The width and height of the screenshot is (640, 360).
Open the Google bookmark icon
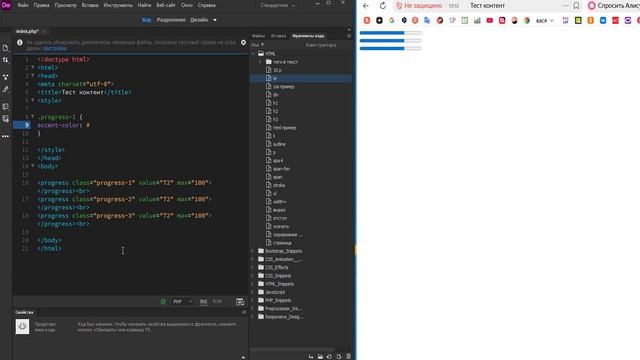click(x=391, y=20)
